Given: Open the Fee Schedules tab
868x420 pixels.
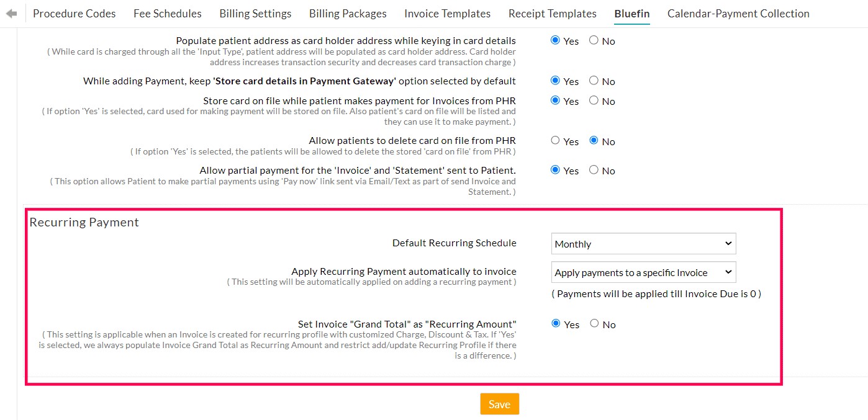Looking at the screenshot, I should [167, 13].
